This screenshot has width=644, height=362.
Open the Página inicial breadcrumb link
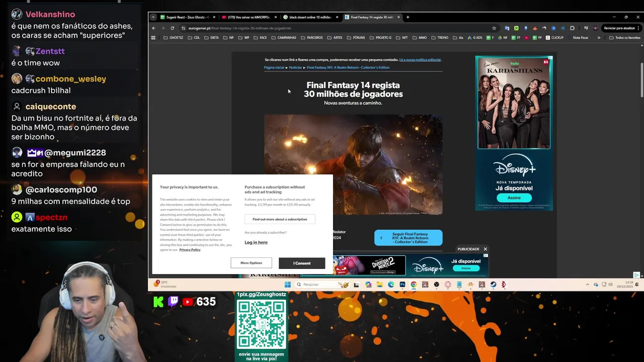(274, 67)
